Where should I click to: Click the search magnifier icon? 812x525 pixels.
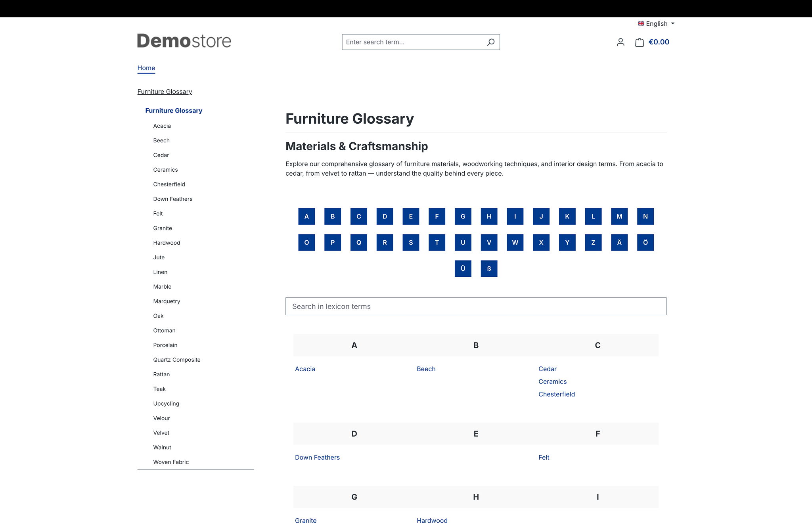pos(491,42)
